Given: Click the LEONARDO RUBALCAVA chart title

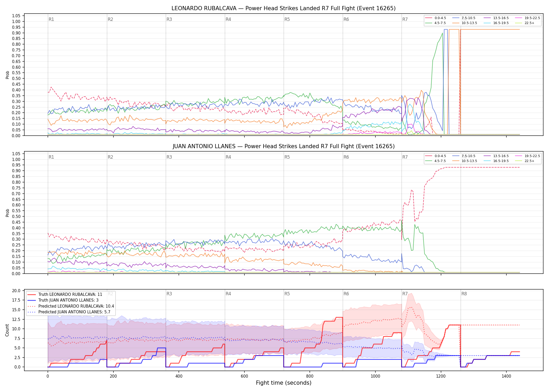Looking at the screenshot, I should tap(283, 8).
